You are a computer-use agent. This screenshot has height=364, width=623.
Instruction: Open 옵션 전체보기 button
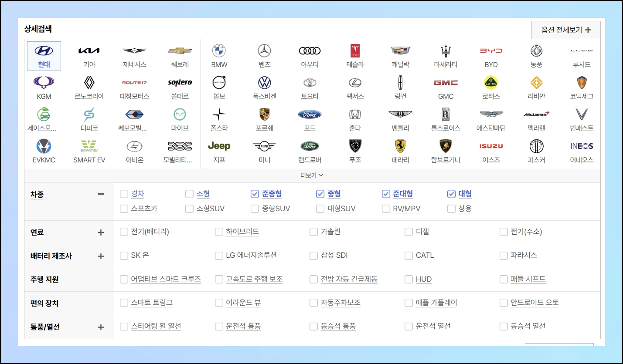coord(566,30)
